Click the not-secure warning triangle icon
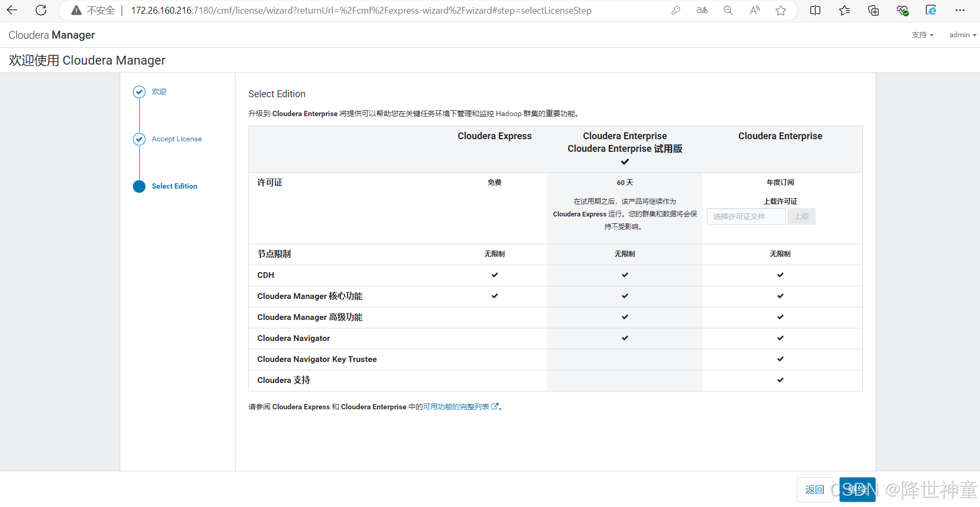Screen dimensions: 980x507 (76, 10)
